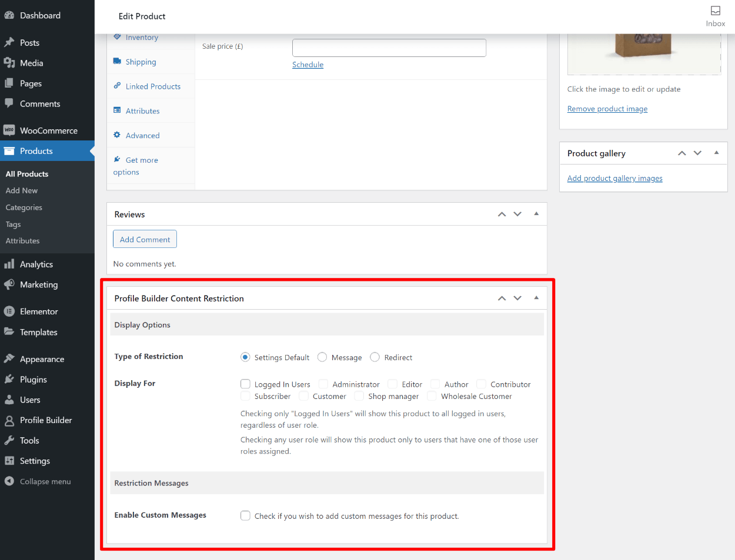Select the Redirect restriction type

click(375, 357)
